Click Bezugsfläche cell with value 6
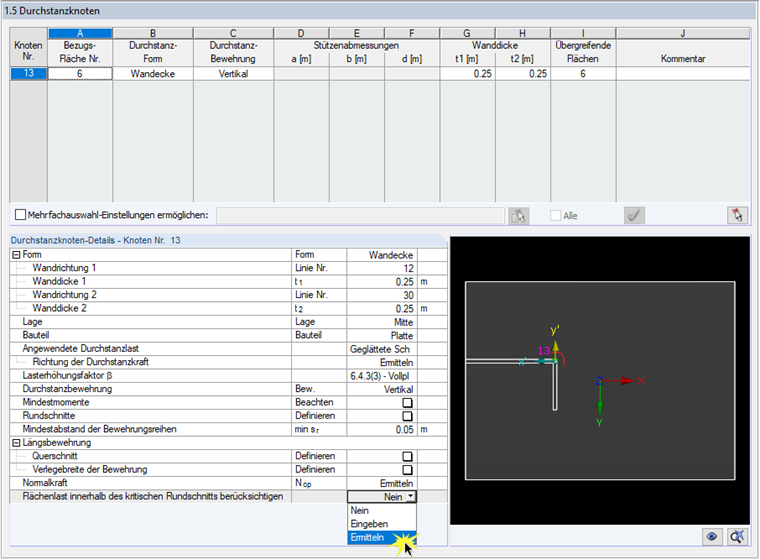 click(80, 74)
